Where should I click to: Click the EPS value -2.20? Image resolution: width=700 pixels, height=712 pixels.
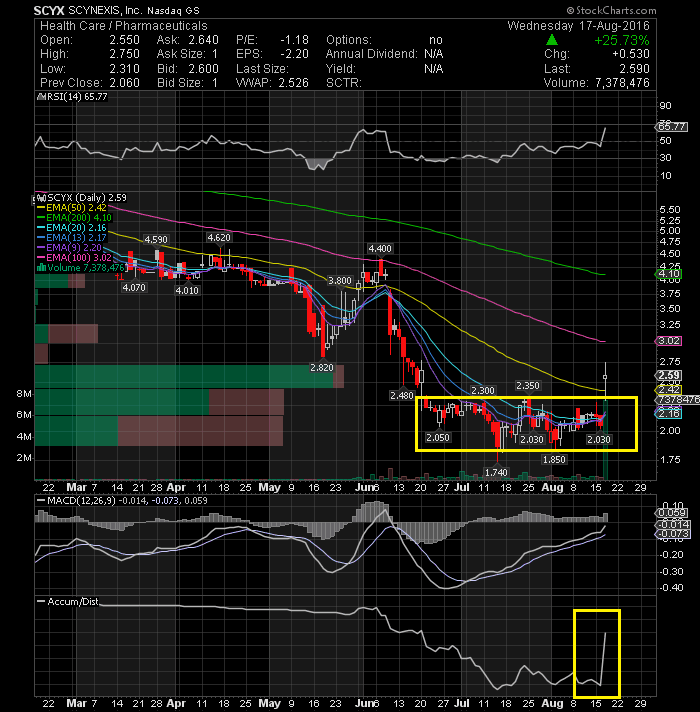coord(294,54)
